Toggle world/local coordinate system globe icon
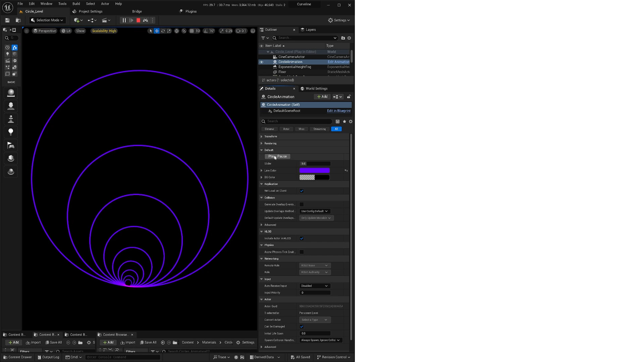The height and width of the screenshot is (362, 644). coord(177,31)
